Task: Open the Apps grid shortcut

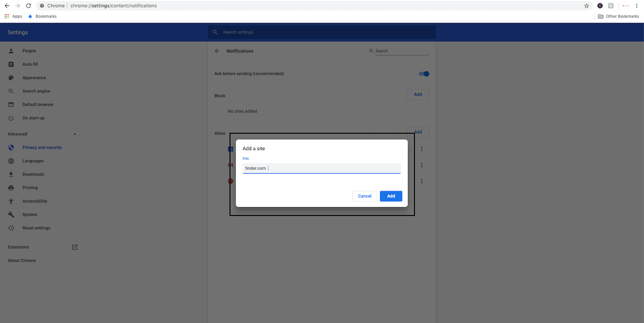Action: pyautogui.click(x=7, y=17)
